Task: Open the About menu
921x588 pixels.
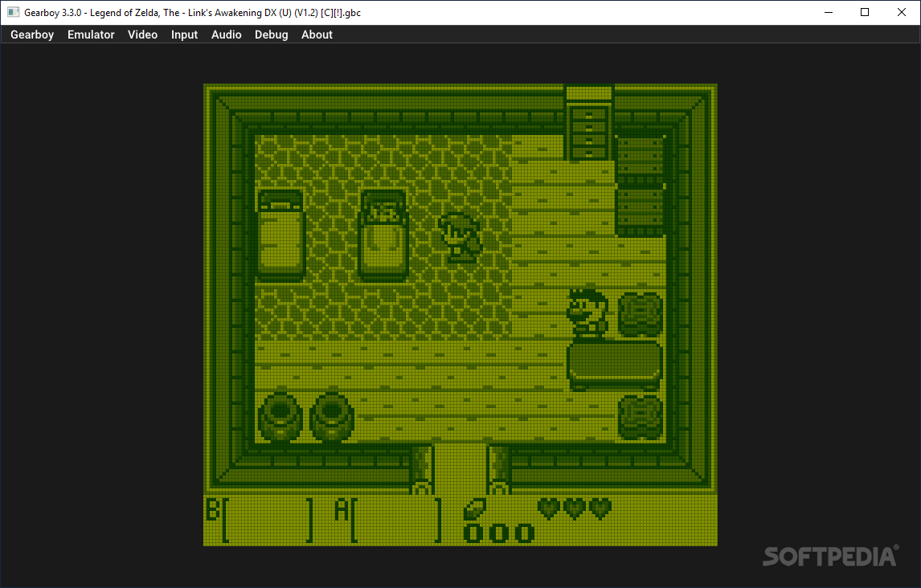Action: click(317, 35)
